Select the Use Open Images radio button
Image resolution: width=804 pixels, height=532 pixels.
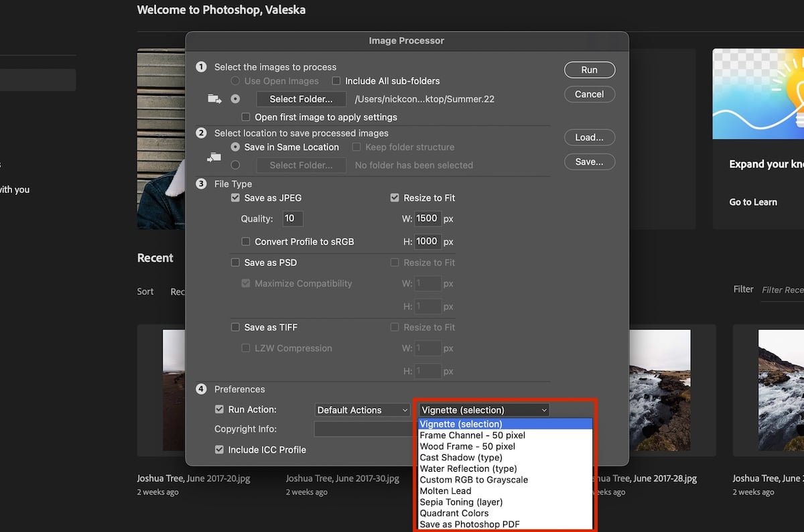[x=235, y=80]
